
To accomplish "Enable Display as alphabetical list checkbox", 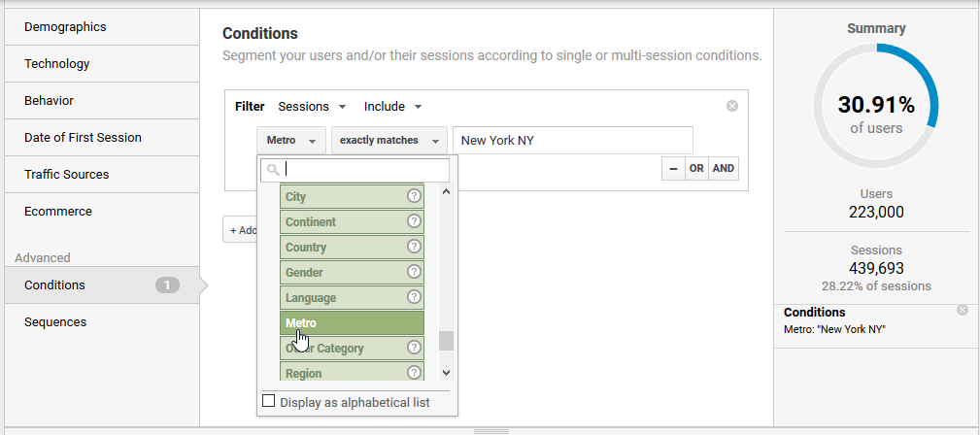I will click(269, 401).
